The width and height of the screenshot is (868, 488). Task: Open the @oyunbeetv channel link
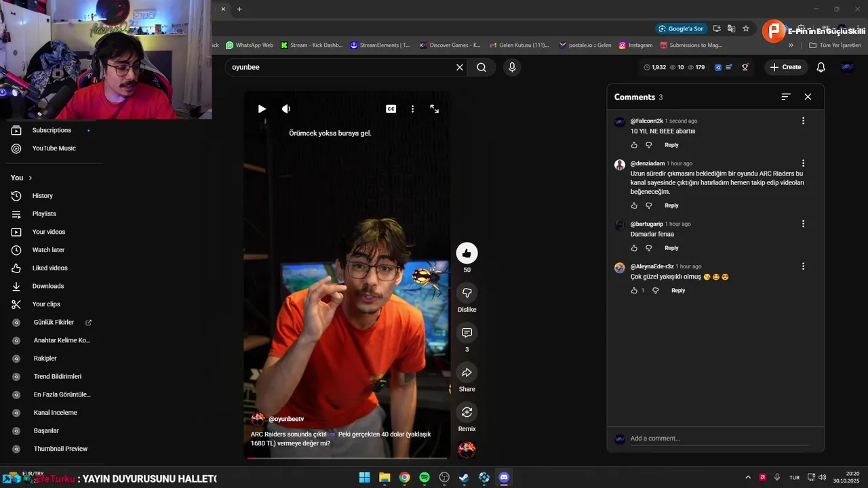pos(286,419)
